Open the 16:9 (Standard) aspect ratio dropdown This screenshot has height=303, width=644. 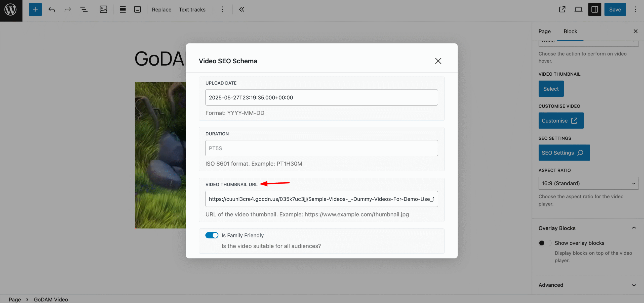click(588, 183)
